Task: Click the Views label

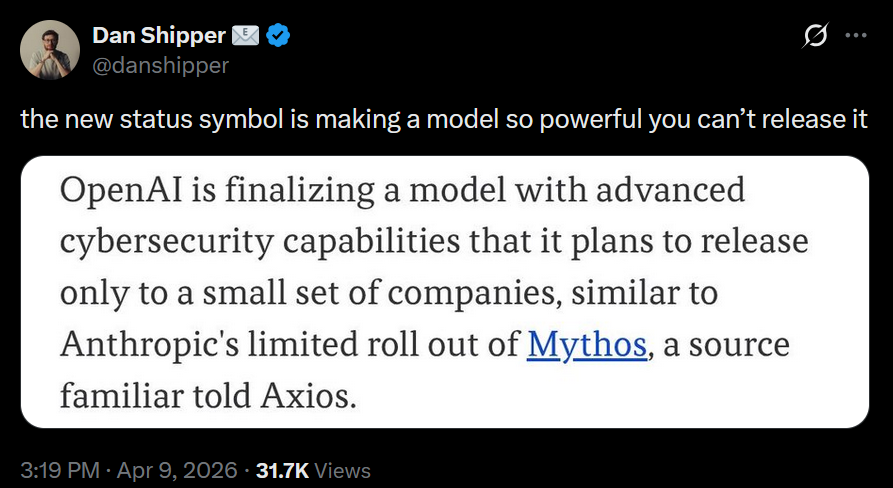Action: [343, 470]
